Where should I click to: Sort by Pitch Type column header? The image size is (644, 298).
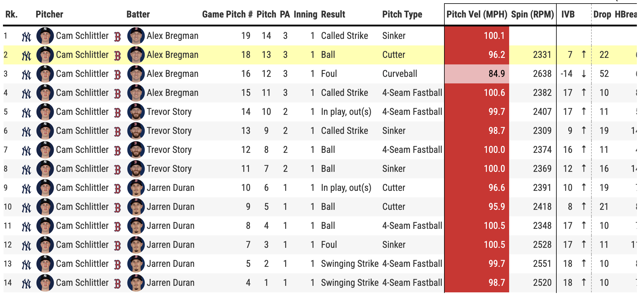pyautogui.click(x=402, y=14)
